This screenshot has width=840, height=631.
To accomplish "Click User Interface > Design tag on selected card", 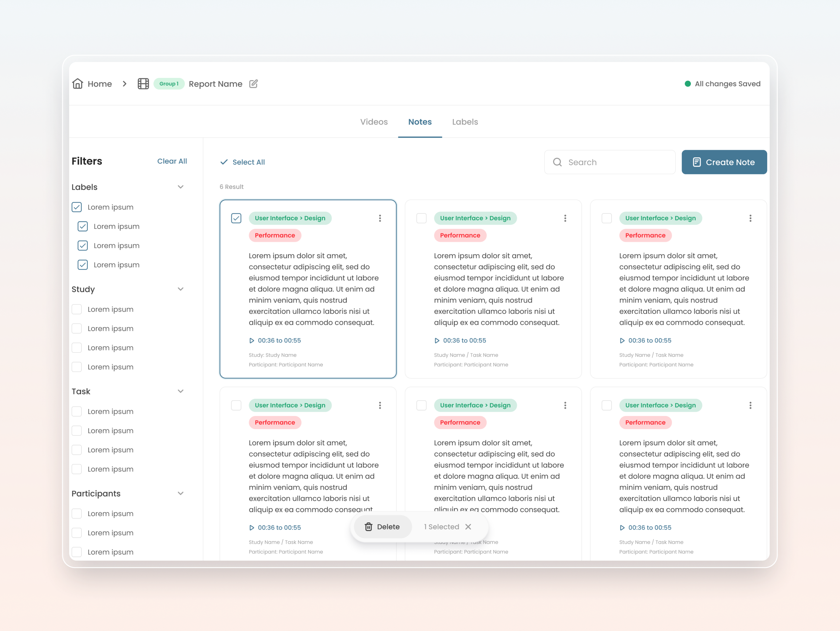I will click(x=290, y=218).
